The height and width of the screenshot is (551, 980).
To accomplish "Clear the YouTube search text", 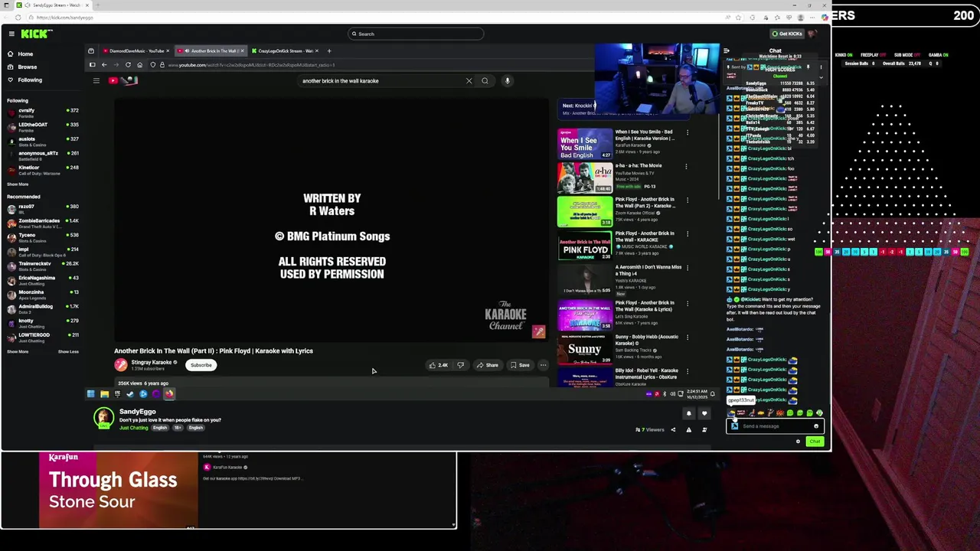I will click(469, 80).
